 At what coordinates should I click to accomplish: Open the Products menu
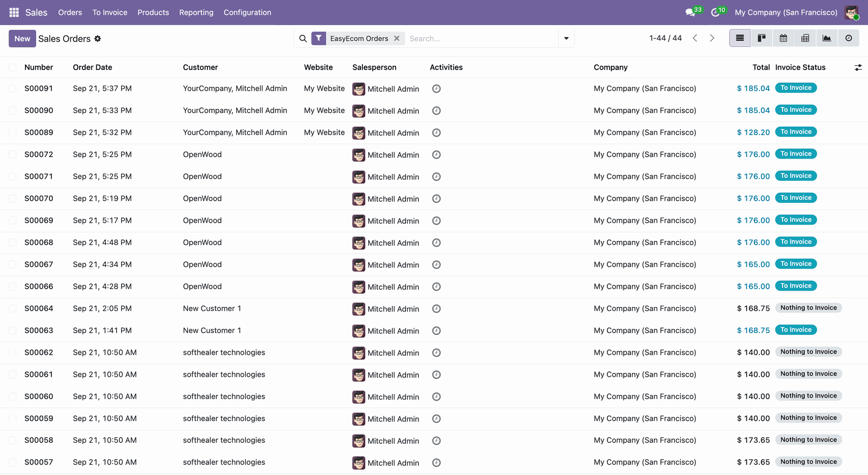pyautogui.click(x=153, y=12)
